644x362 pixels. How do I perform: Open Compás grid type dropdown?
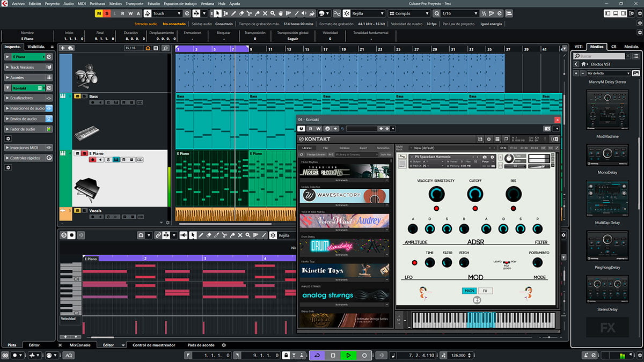tap(409, 13)
